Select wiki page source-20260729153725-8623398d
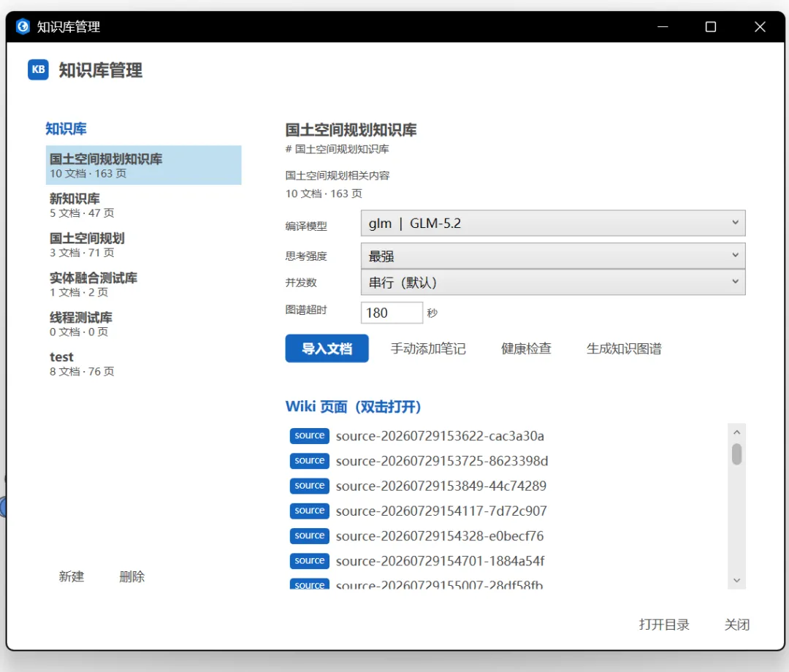This screenshot has width=789, height=672. point(506,461)
